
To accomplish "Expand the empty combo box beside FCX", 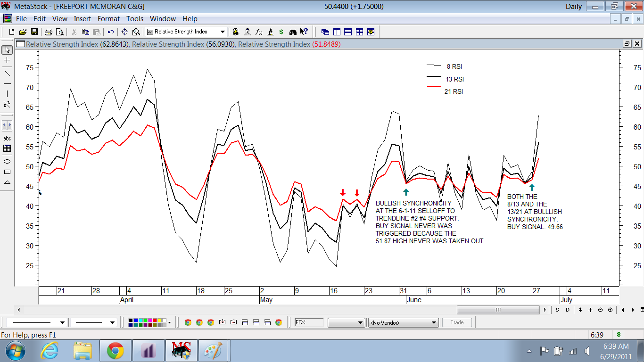I will coord(346,322).
